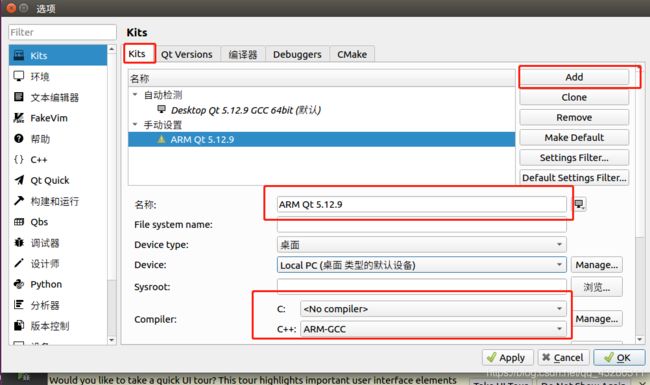Viewport: 650px width, 385px height.
Task: Open the Device dropdown showing Local PC
Action: pyautogui.click(x=422, y=265)
